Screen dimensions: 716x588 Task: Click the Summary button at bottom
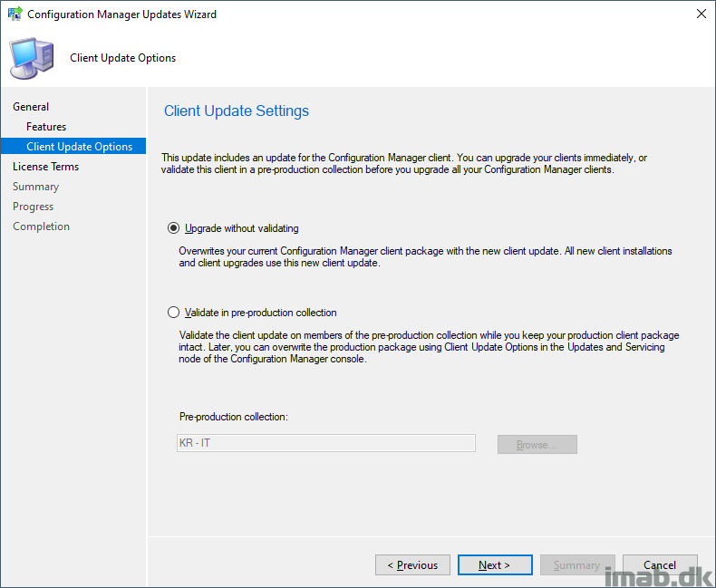(x=577, y=565)
